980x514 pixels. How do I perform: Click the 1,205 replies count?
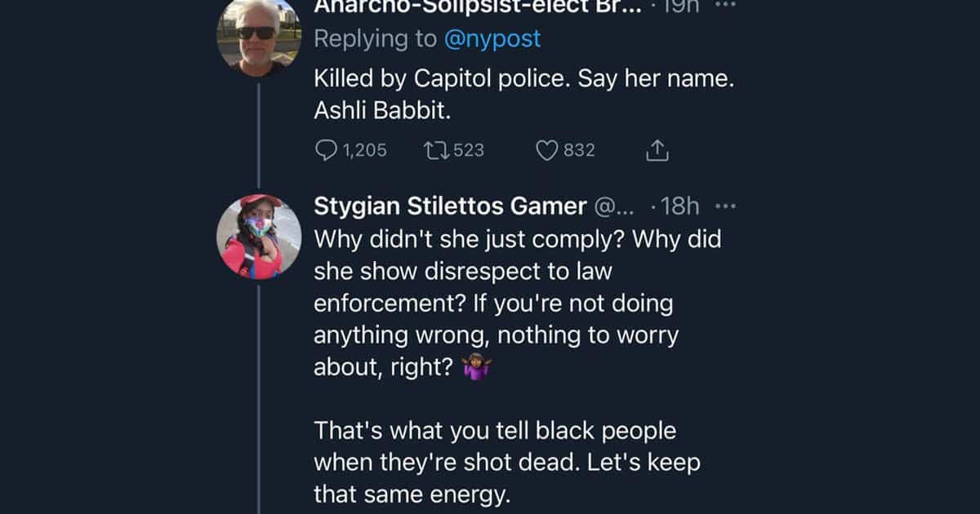pos(363,150)
